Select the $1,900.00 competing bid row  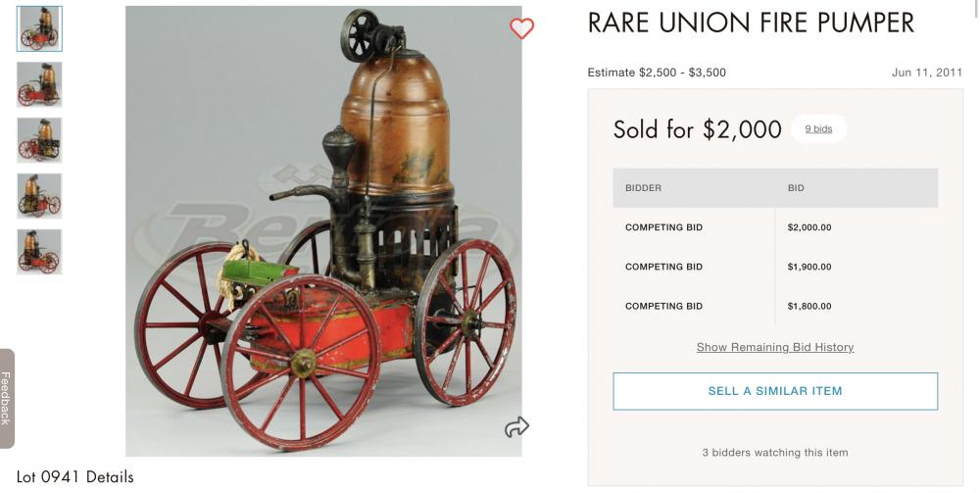tap(775, 267)
